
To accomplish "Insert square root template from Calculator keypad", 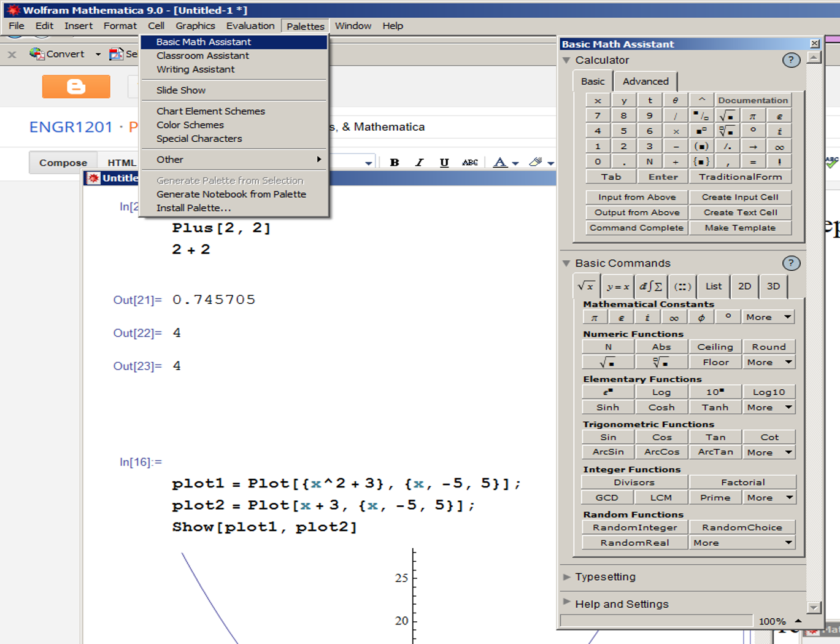I will tap(727, 115).
